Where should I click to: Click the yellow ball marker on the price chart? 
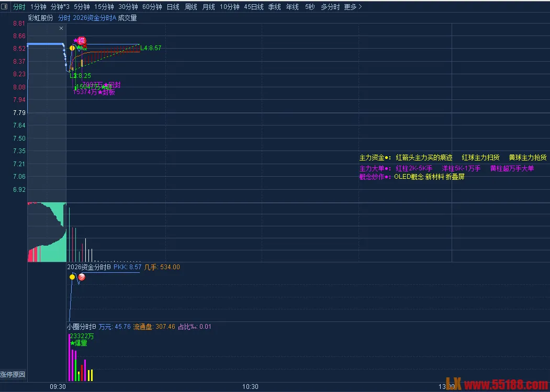(x=72, y=48)
